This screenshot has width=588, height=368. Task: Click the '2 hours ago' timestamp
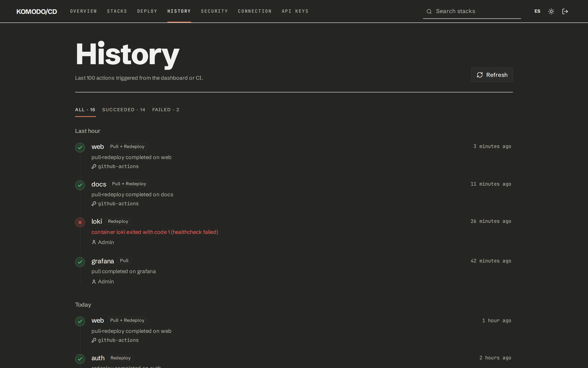click(495, 358)
